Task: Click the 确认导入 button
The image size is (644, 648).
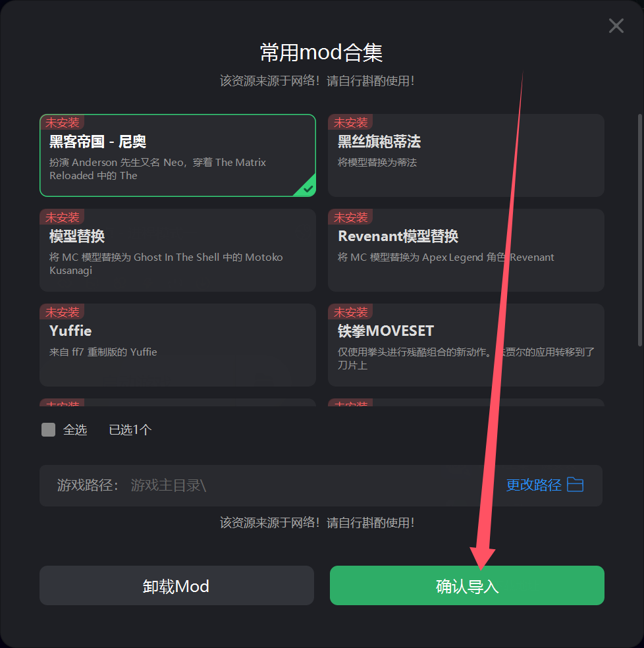Action: [x=467, y=585]
